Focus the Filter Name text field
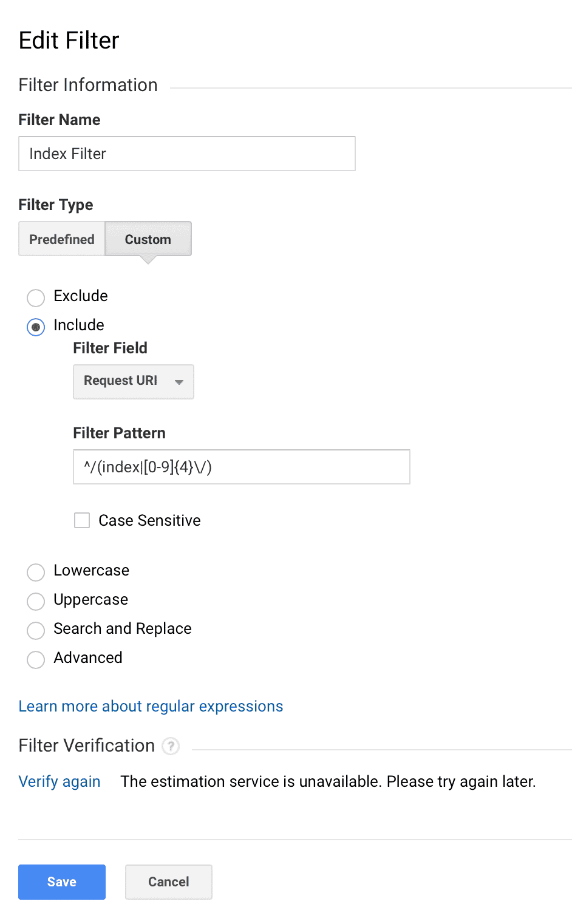The height and width of the screenshot is (924, 572). click(x=186, y=154)
